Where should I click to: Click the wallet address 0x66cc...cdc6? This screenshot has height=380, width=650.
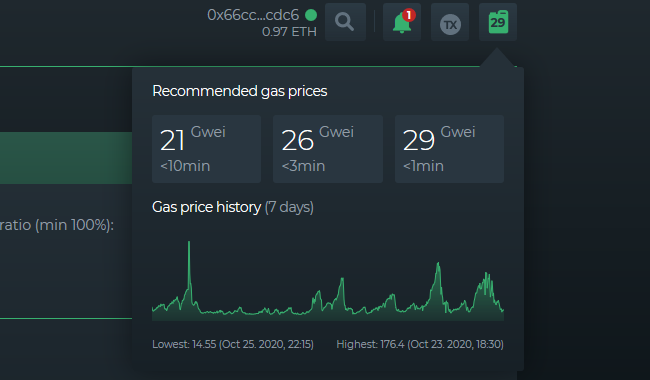click(253, 15)
